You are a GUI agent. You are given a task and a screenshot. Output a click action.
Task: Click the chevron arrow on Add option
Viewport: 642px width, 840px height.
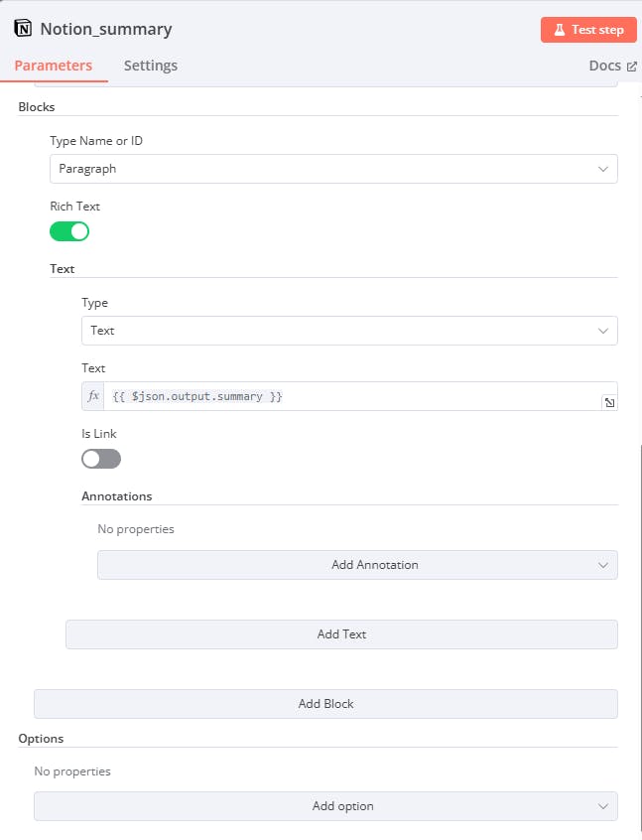coord(603,806)
